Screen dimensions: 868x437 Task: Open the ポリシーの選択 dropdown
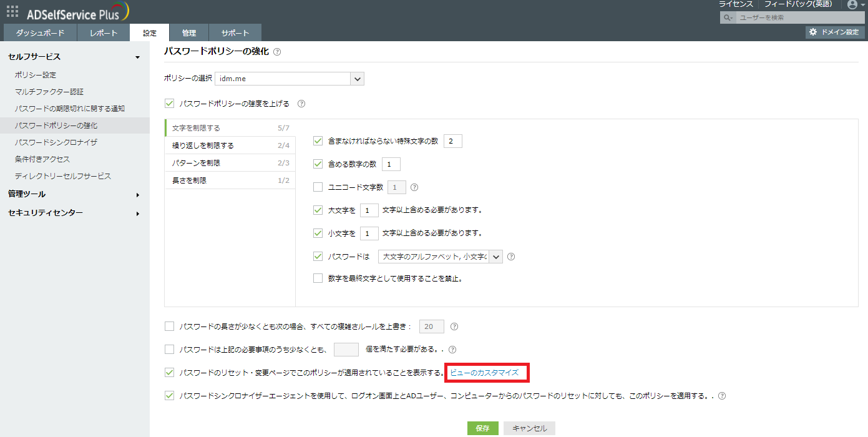[357, 79]
